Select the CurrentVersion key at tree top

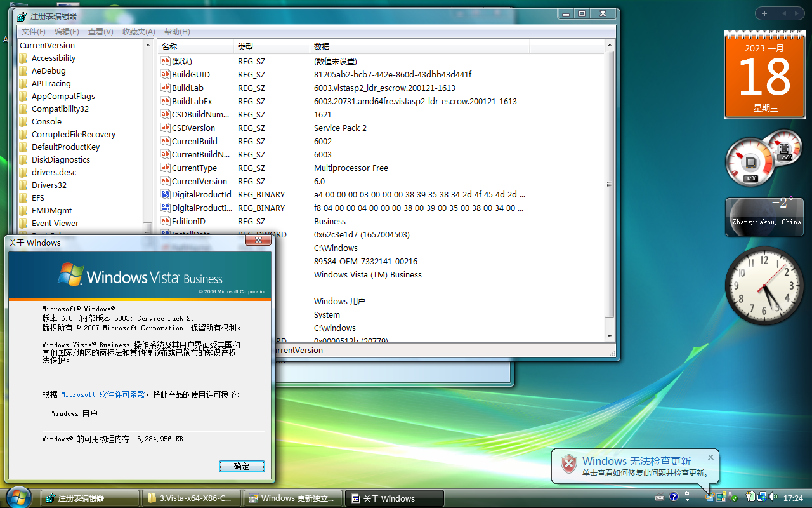47,45
